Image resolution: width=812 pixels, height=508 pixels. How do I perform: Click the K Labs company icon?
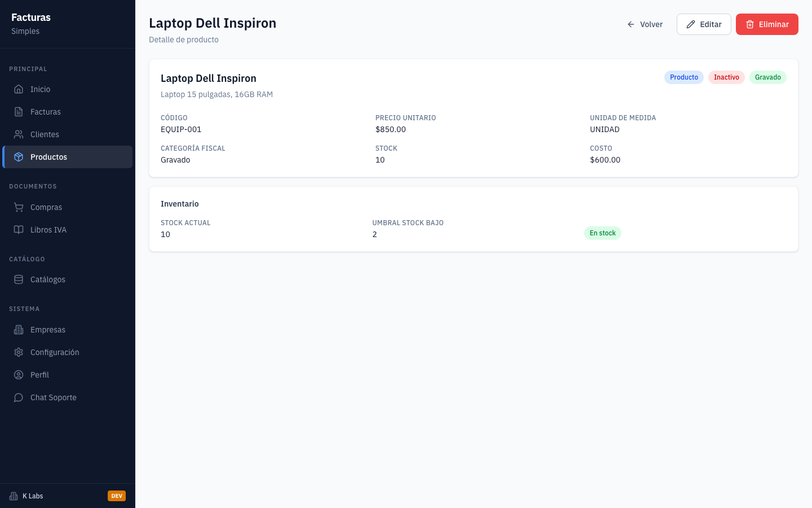click(x=14, y=496)
